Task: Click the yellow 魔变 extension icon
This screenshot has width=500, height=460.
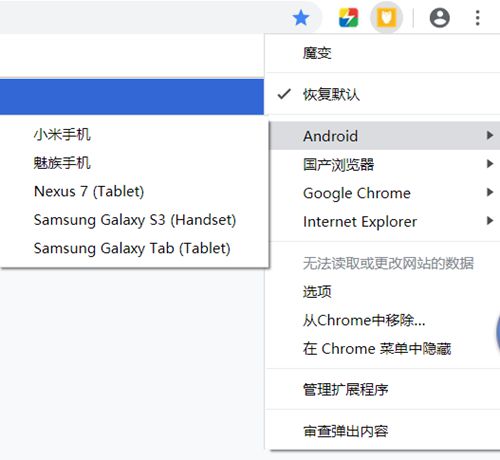Action: click(386, 17)
